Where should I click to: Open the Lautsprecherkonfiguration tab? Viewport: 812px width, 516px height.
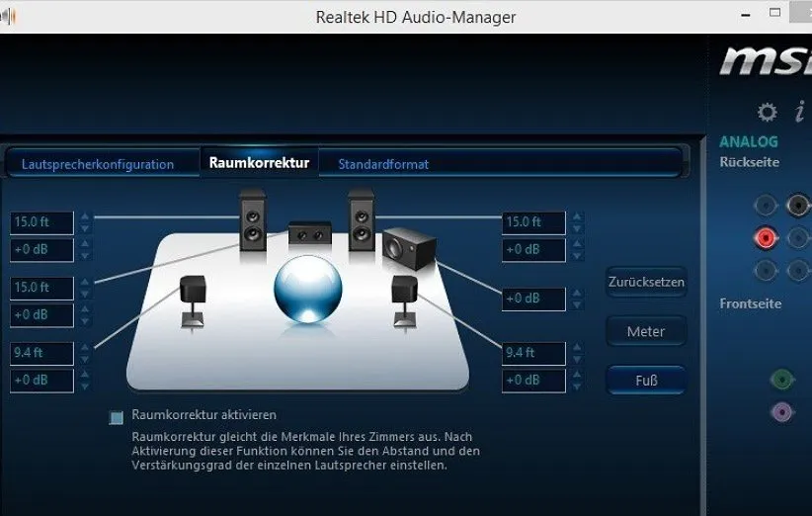click(98, 164)
